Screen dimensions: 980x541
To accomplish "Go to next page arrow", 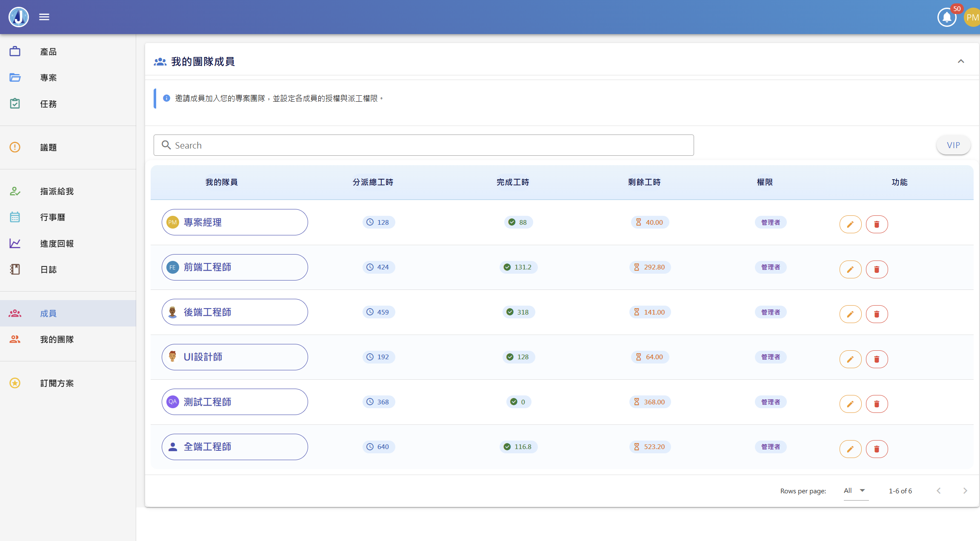I will coord(965,491).
